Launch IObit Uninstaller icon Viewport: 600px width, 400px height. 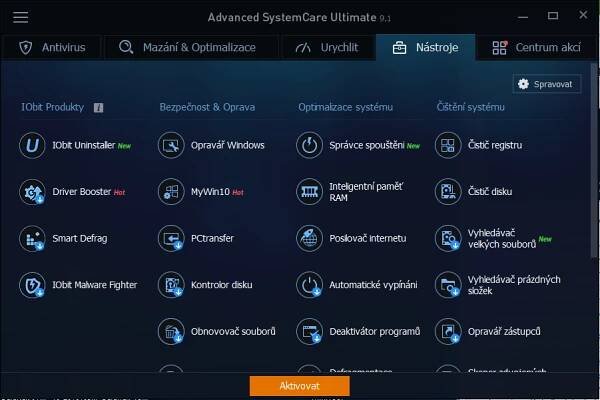(32, 145)
